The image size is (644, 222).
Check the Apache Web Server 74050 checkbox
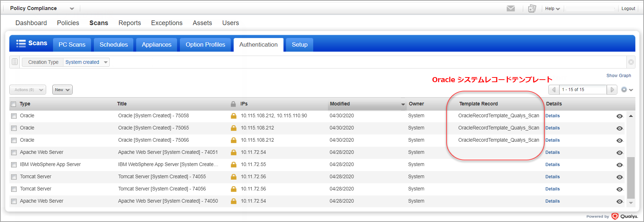click(14, 201)
